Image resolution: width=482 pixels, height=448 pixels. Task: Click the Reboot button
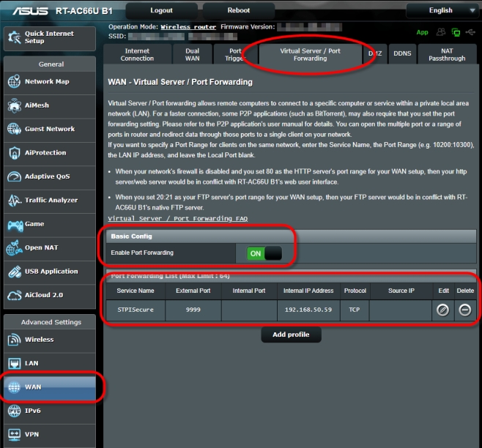(238, 11)
